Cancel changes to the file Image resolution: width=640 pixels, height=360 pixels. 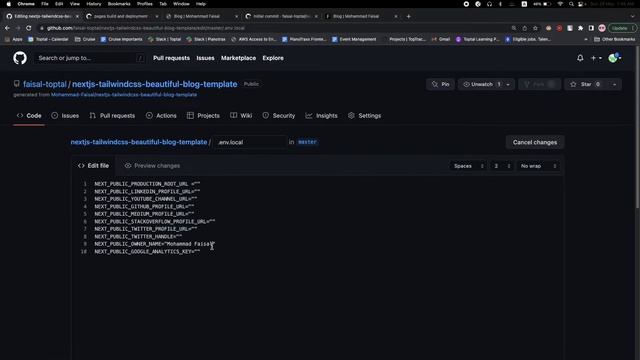[535, 142]
